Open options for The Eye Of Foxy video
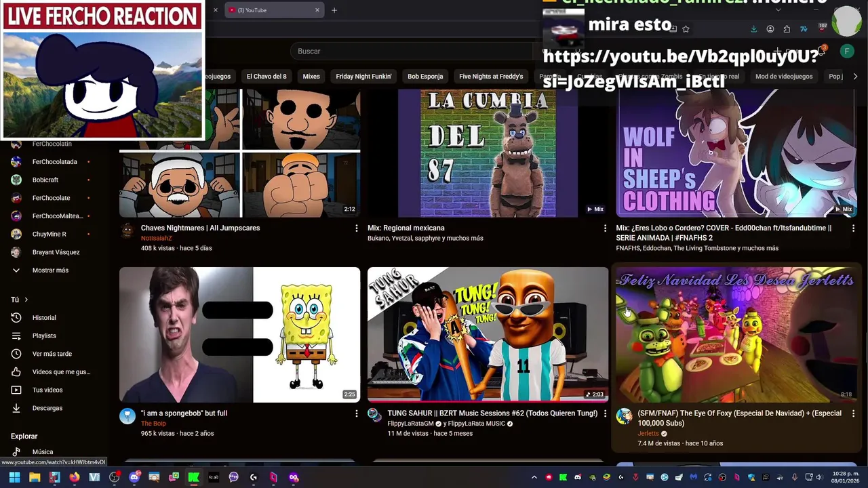Viewport: 868px width, 488px height. (x=853, y=413)
